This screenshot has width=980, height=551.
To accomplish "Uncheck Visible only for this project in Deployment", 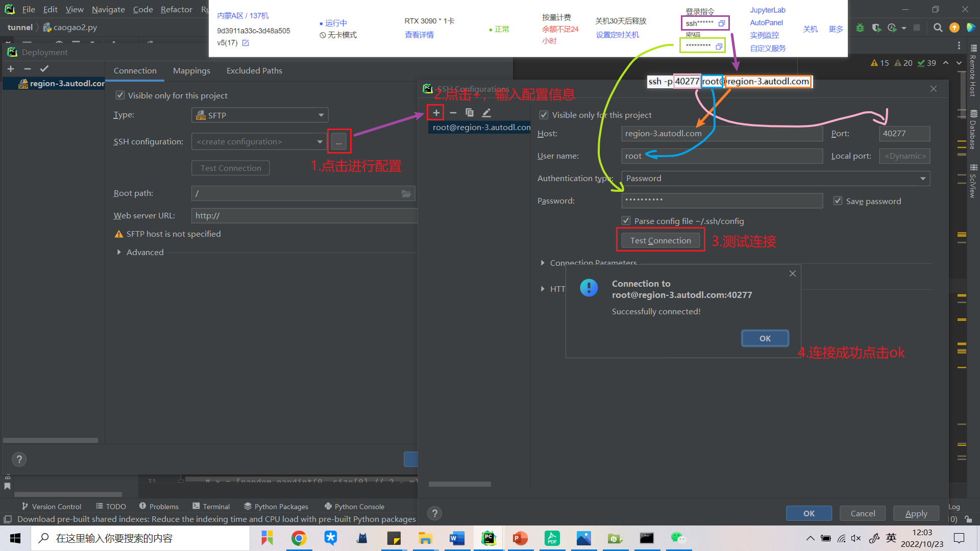I will click(120, 95).
